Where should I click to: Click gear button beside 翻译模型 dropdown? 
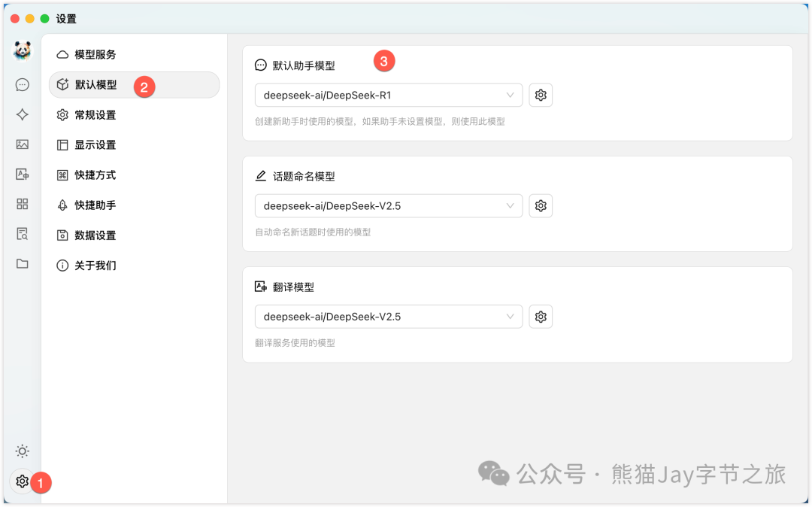(541, 317)
